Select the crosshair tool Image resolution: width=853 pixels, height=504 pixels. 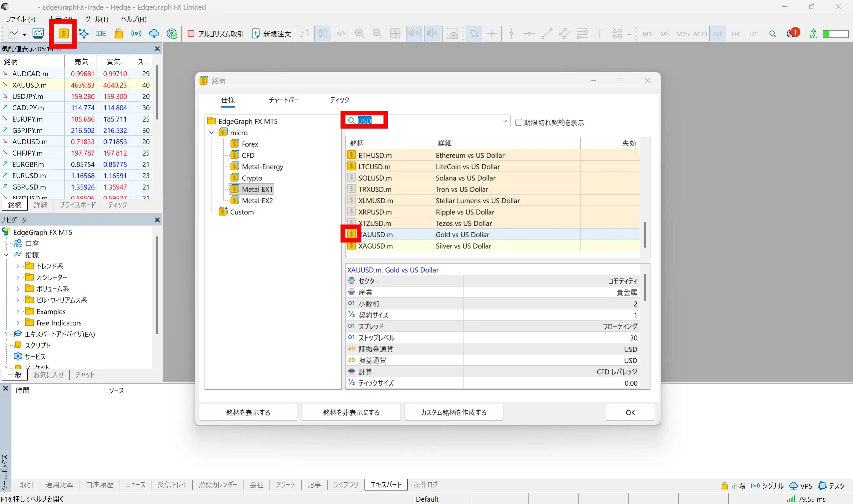pyautogui.click(x=492, y=34)
